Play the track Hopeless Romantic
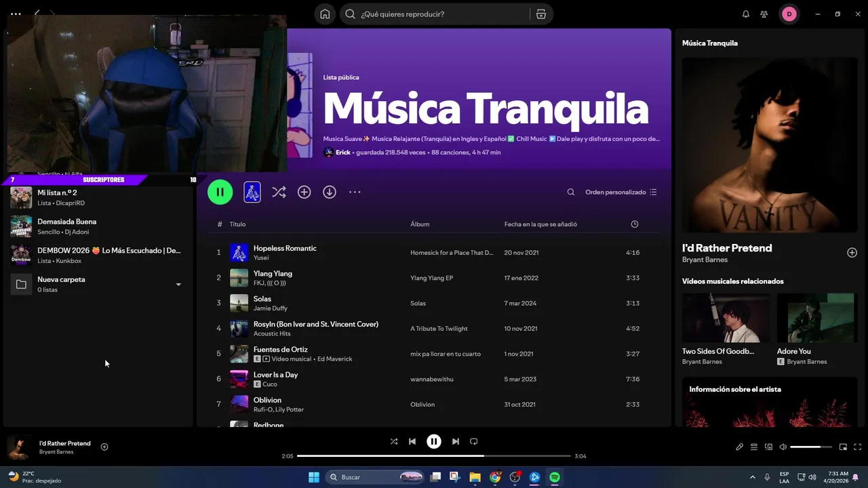This screenshot has width=868, height=488. tap(285, 248)
